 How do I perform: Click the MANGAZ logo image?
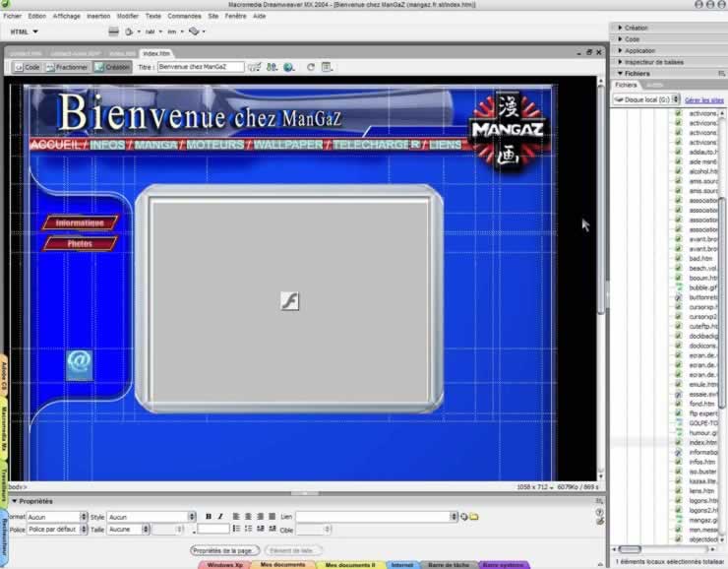tap(508, 130)
